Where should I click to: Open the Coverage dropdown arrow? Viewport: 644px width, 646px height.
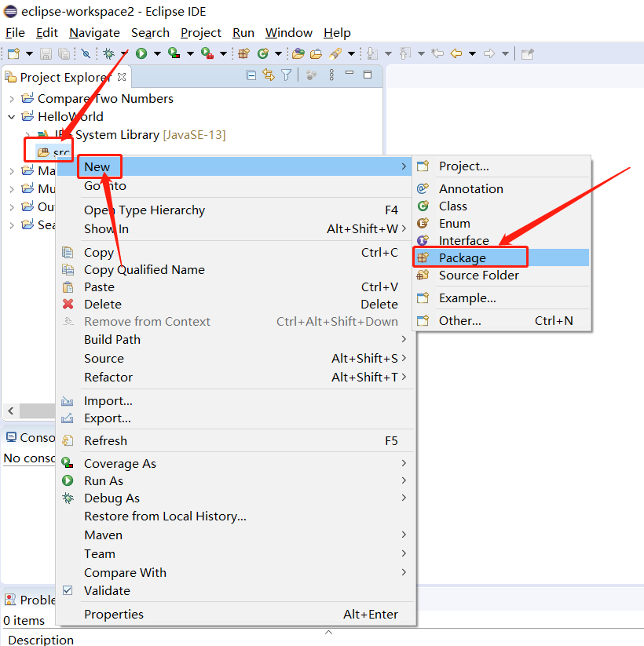pos(190,53)
